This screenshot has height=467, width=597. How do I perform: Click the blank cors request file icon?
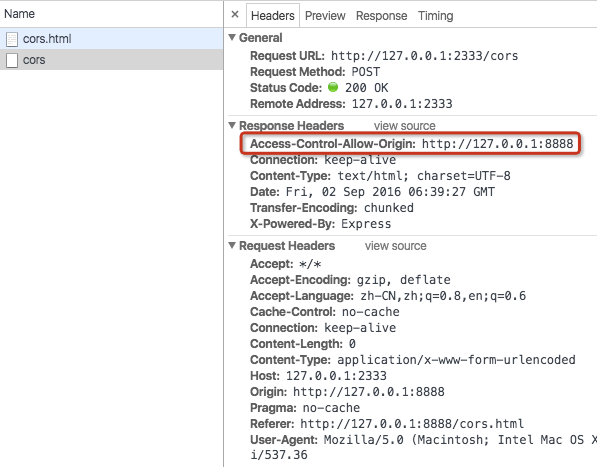(12, 60)
